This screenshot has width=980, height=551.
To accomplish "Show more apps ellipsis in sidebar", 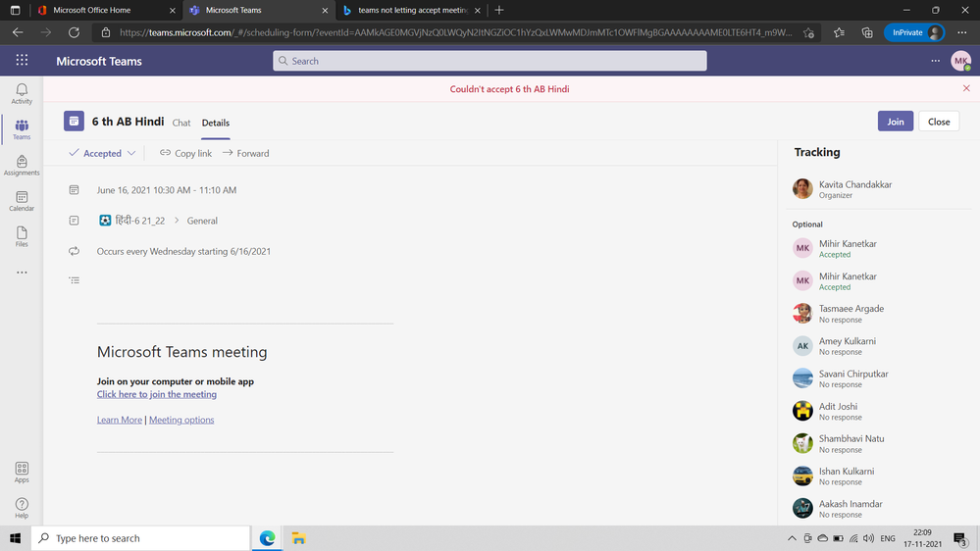I will pos(22,273).
